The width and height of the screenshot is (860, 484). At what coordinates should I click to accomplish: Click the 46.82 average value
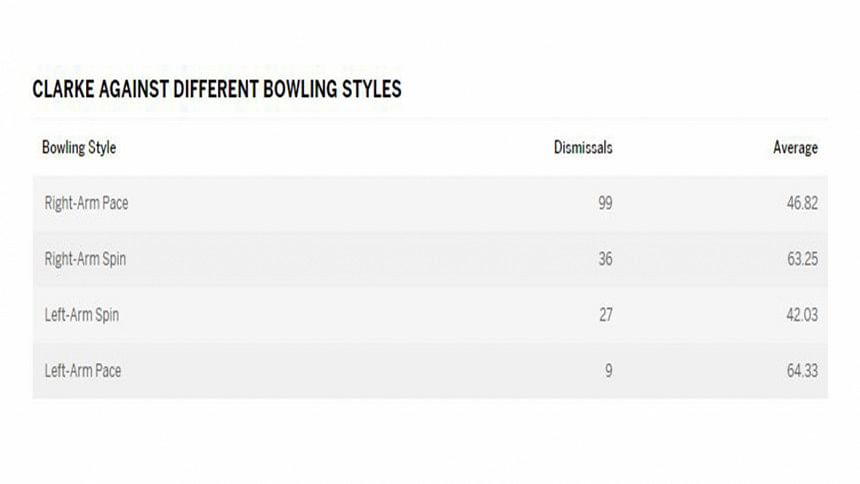[802, 203]
